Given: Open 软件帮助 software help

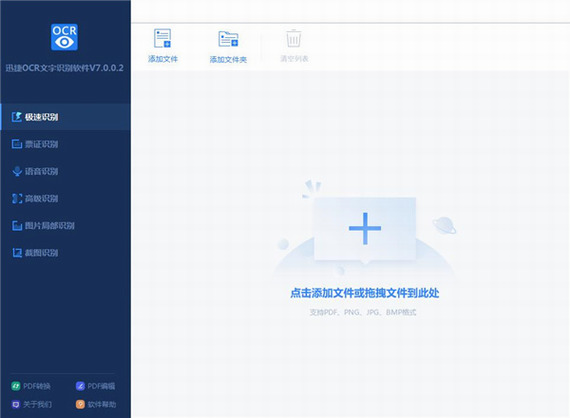Looking at the screenshot, I should [96, 404].
